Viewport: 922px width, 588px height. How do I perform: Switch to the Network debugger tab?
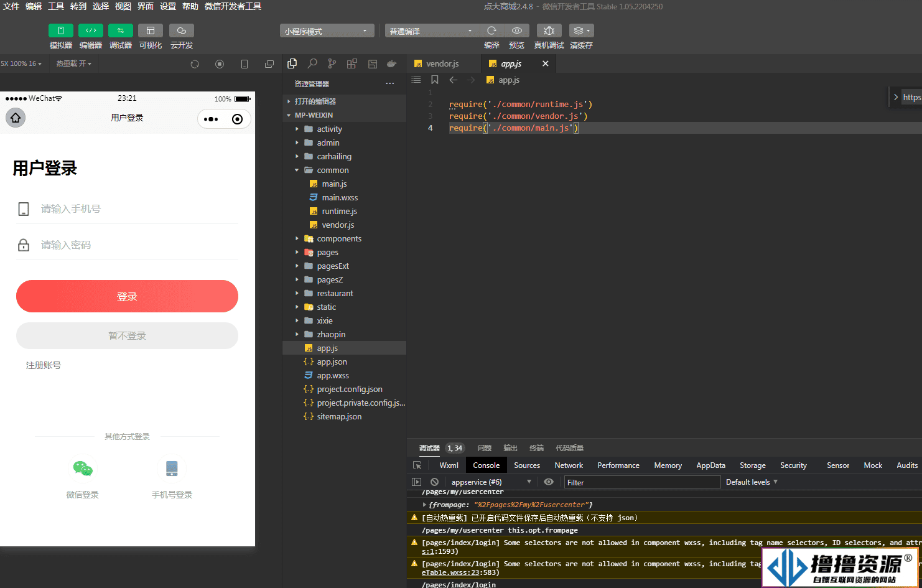(569, 465)
